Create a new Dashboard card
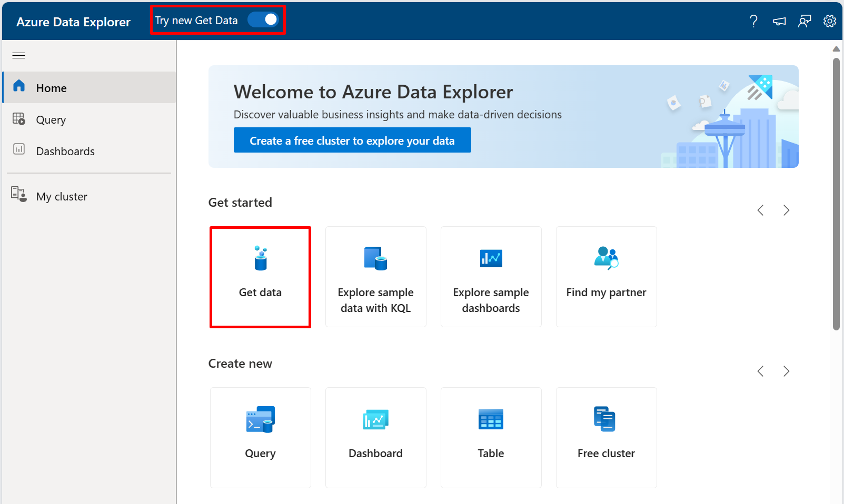Image resolution: width=844 pixels, height=504 pixels. [x=375, y=438]
